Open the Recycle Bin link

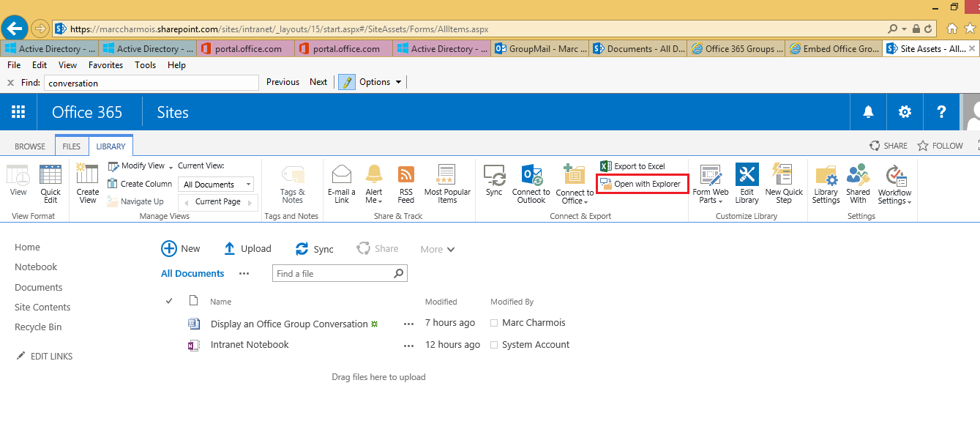(x=38, y=327)
